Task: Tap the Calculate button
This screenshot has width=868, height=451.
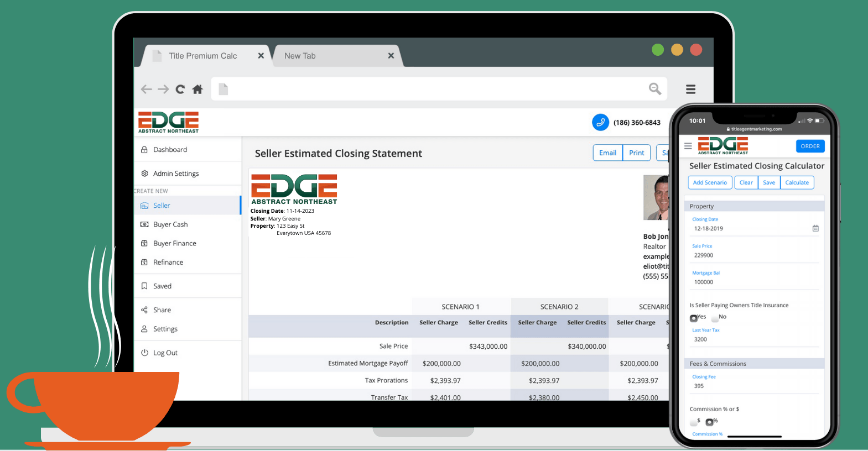Action: [797, 182]
